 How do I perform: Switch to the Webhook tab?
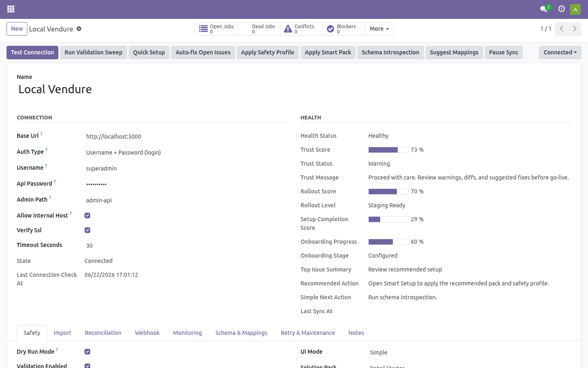point(147,333)
